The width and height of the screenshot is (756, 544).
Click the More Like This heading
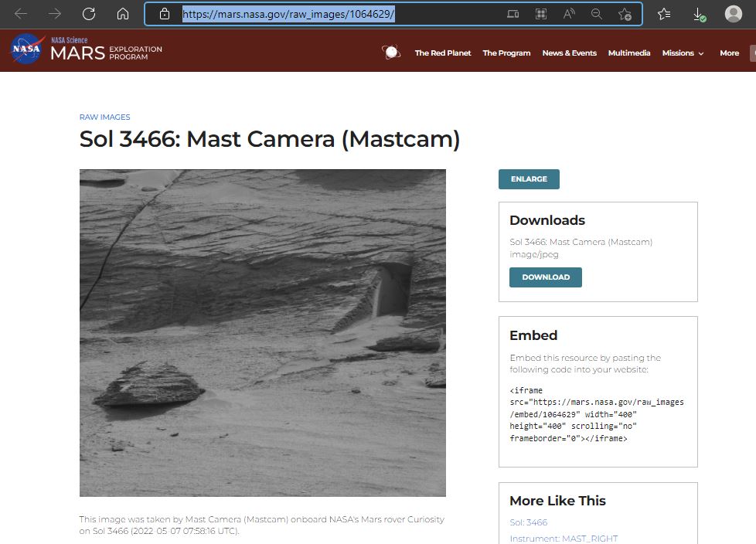557,501
